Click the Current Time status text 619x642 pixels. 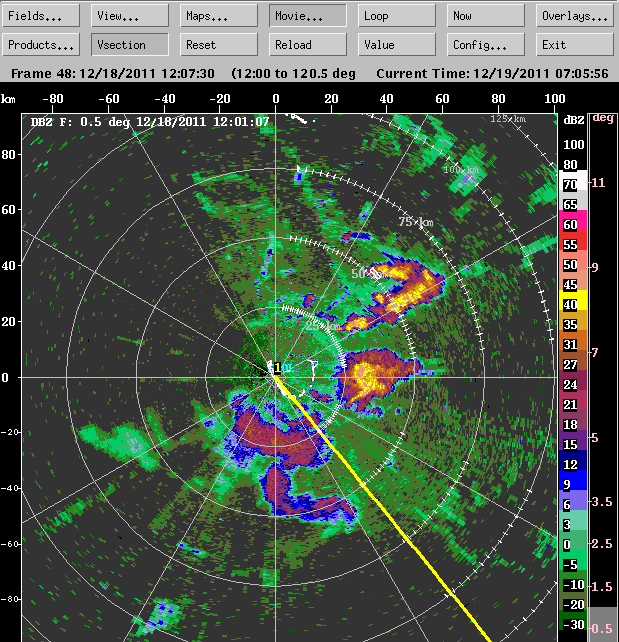pyautogui.click(x=492, y=74)
